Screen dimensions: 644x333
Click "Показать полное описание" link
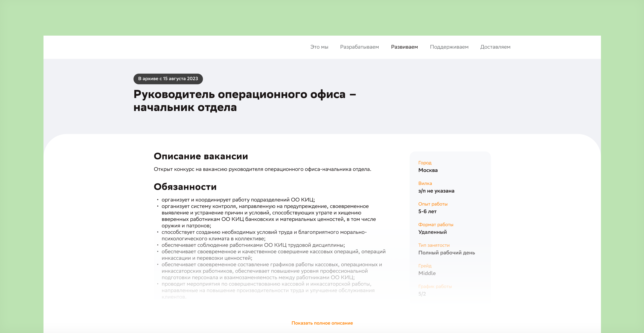(x=322, y=323)
